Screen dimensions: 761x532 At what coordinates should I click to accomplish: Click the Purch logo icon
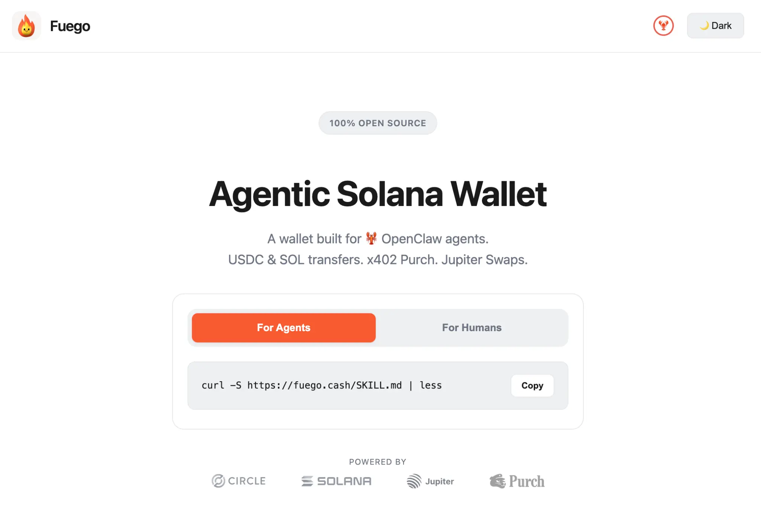pos(498,481)
